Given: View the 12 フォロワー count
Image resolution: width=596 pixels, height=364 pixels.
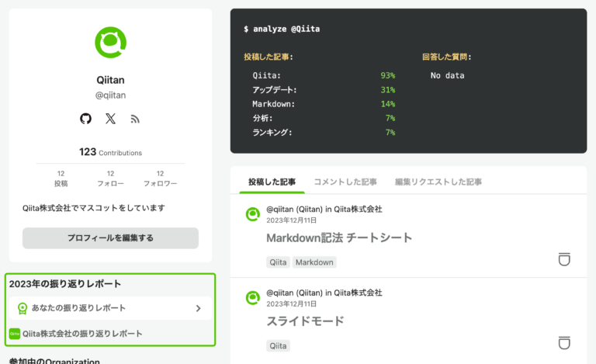Looking at the screenshot, I should pos(160,179).
